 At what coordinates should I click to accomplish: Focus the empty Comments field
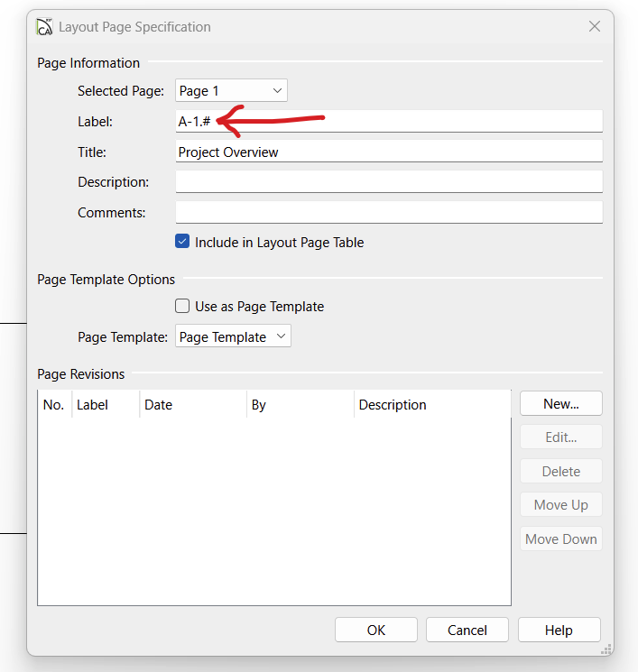(x=389, y=212)
